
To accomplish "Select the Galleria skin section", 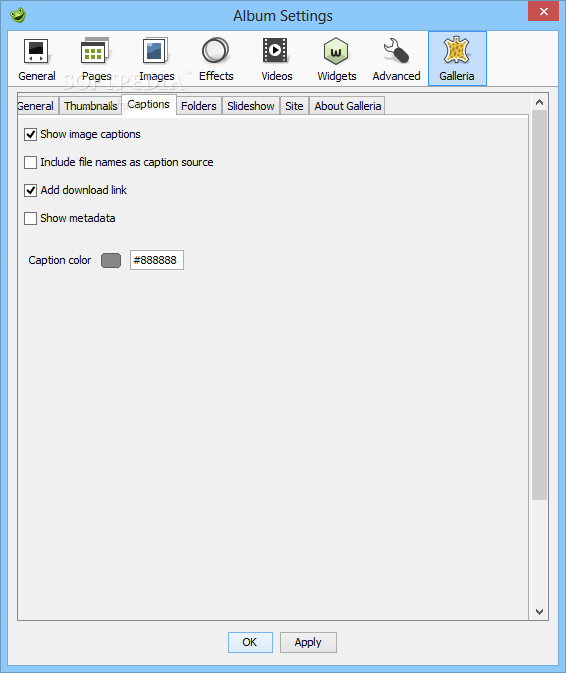I will coord(457,59).
